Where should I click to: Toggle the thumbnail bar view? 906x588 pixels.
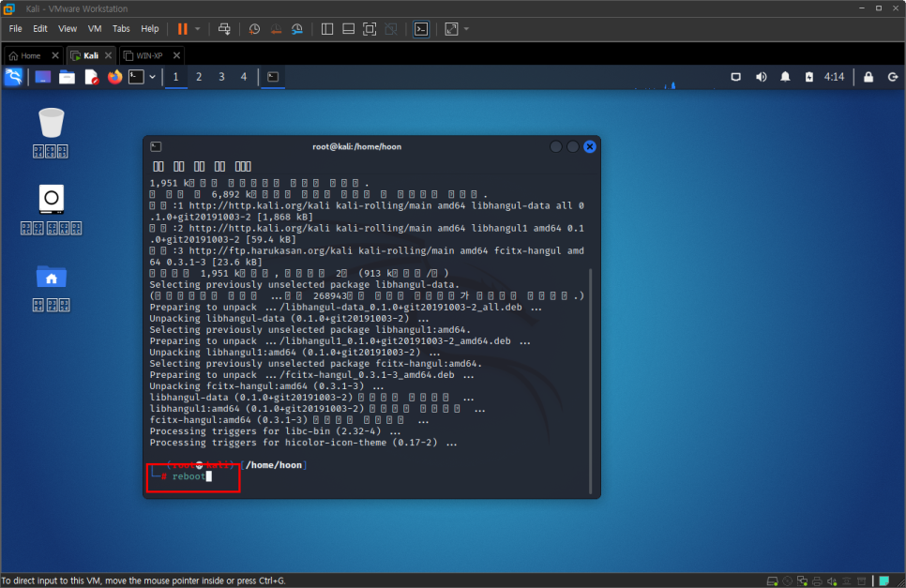coord(348,29)
